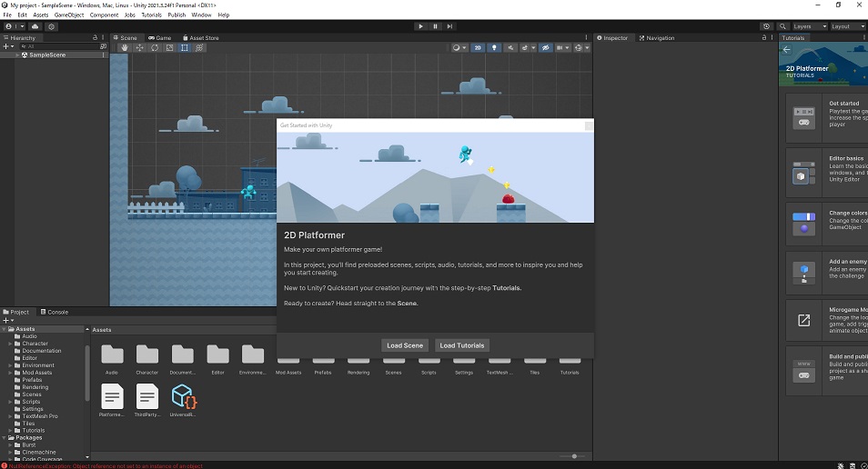Screen dimensions: 868x469
Task: Open the Project create plus dropdown
Action: click(x=8, y=320)
